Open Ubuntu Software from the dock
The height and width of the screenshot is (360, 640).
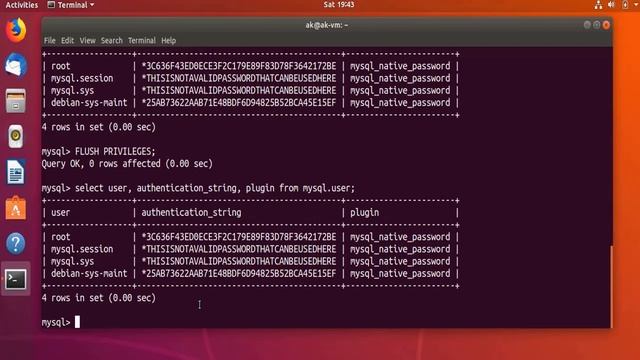tap(16, 208)
